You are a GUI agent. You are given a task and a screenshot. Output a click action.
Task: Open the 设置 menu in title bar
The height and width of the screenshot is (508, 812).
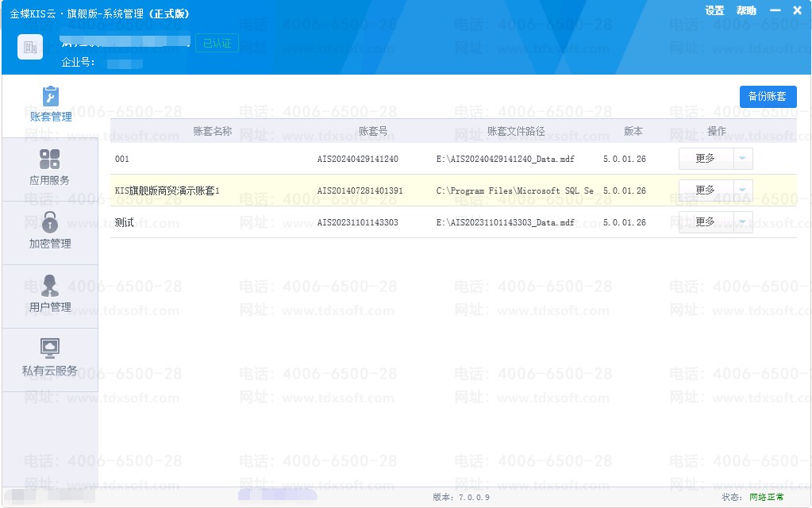pyautogui.click(x=714, y=11)
